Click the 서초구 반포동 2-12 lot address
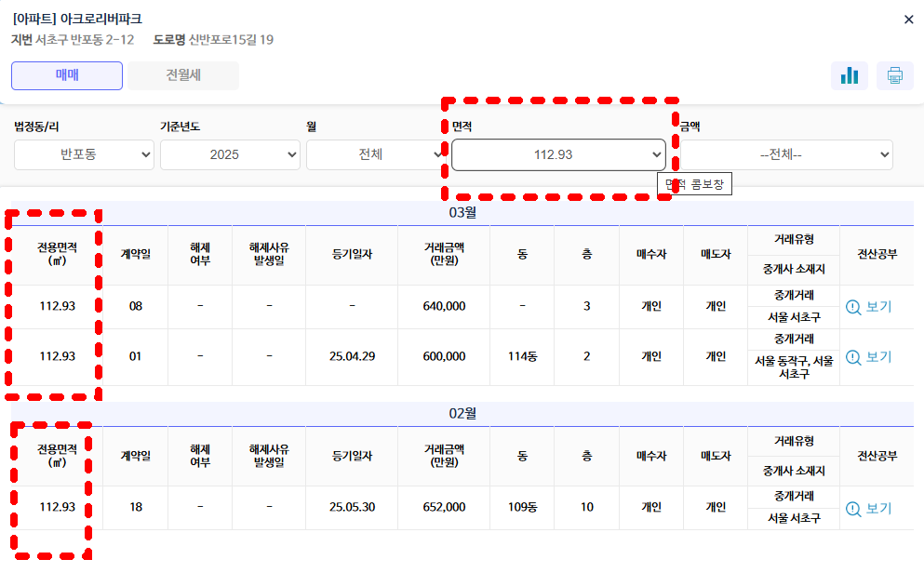 coord(85,40)
